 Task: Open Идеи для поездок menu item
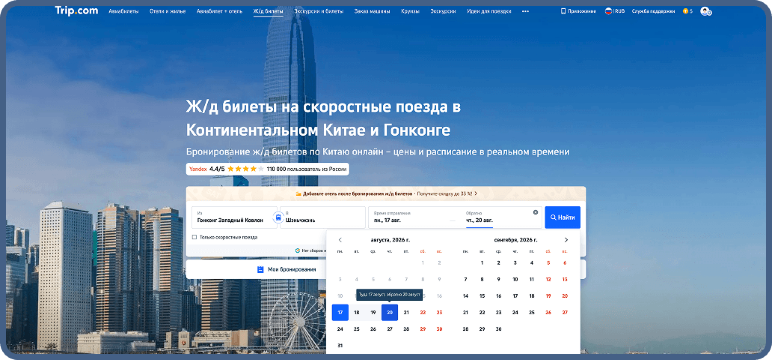coord(488,11)
